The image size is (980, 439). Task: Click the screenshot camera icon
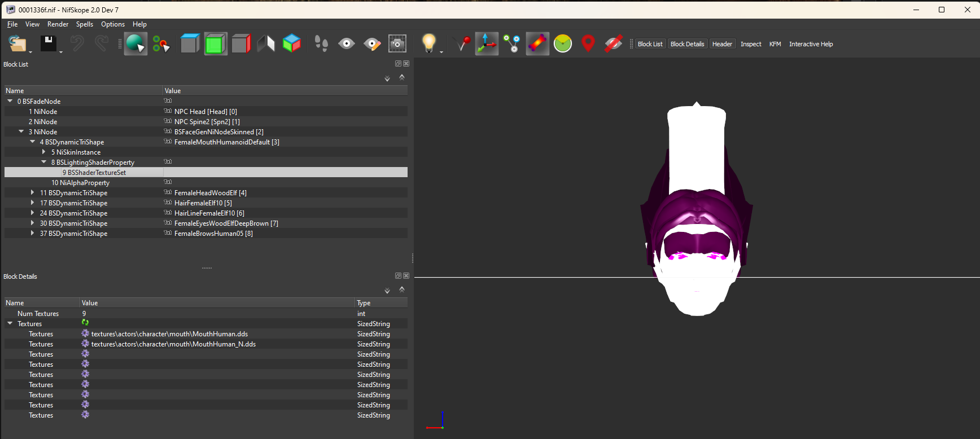coord(397,44)
